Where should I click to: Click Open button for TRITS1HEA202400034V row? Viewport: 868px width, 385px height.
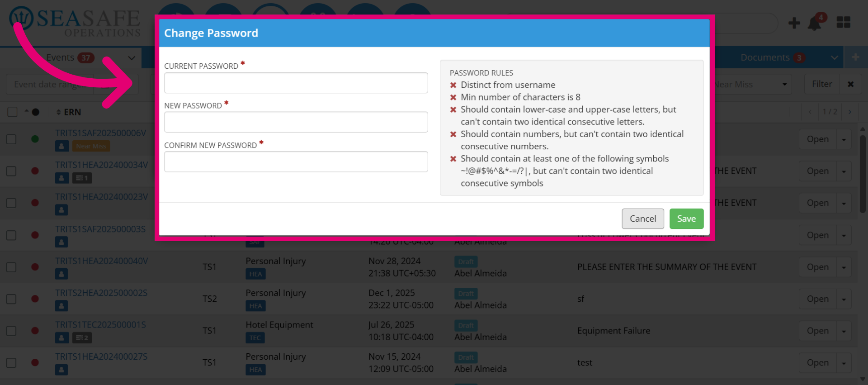818,171
